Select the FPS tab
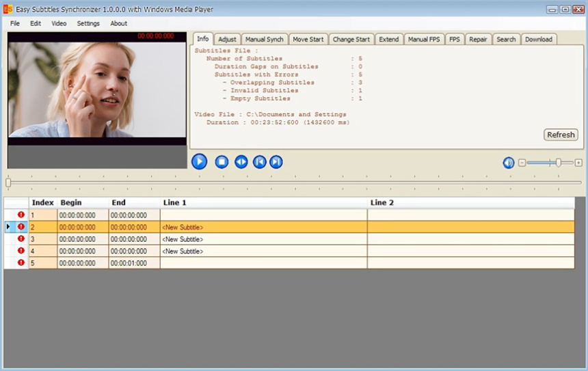This screenshot has width=588, height=371. (455, 40)
